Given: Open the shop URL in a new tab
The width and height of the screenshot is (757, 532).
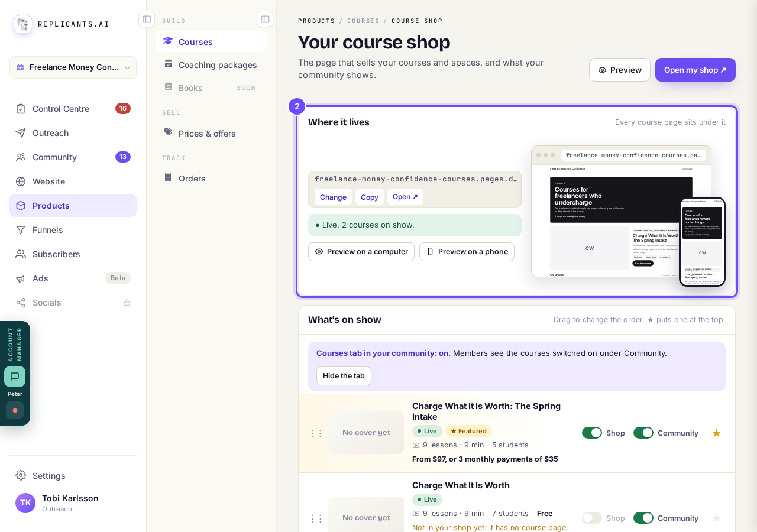Looking at the screenshot, I should (x=405, y=197).
